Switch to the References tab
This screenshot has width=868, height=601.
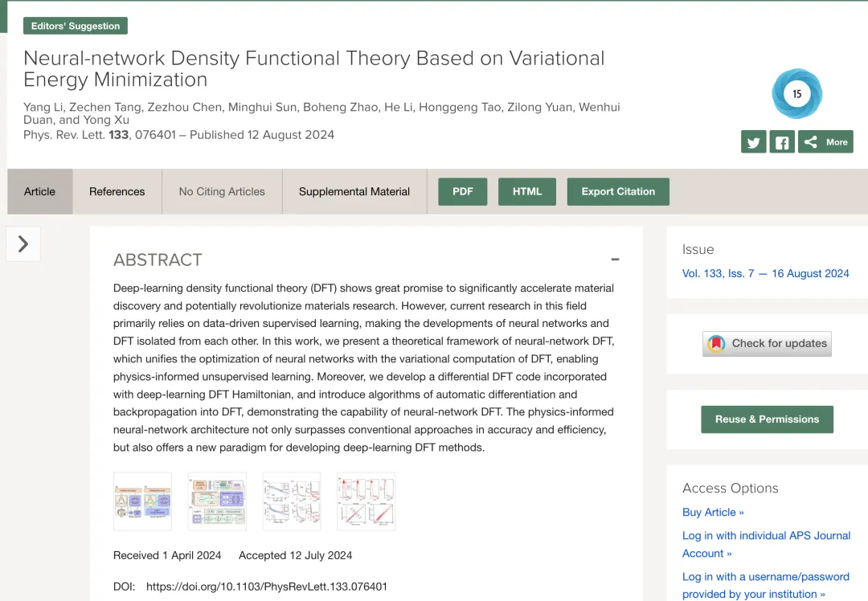pos(117,191)
